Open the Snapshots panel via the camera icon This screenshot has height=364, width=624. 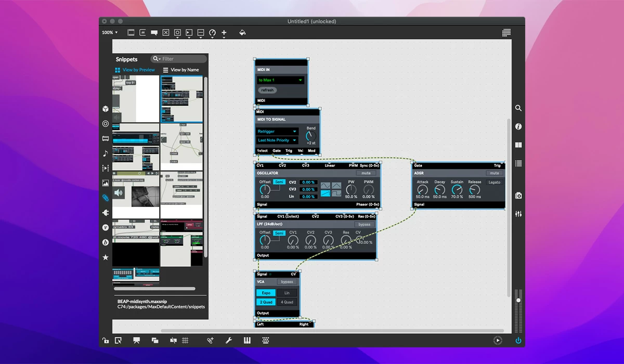pyautogui.click(x=517, y=196)
